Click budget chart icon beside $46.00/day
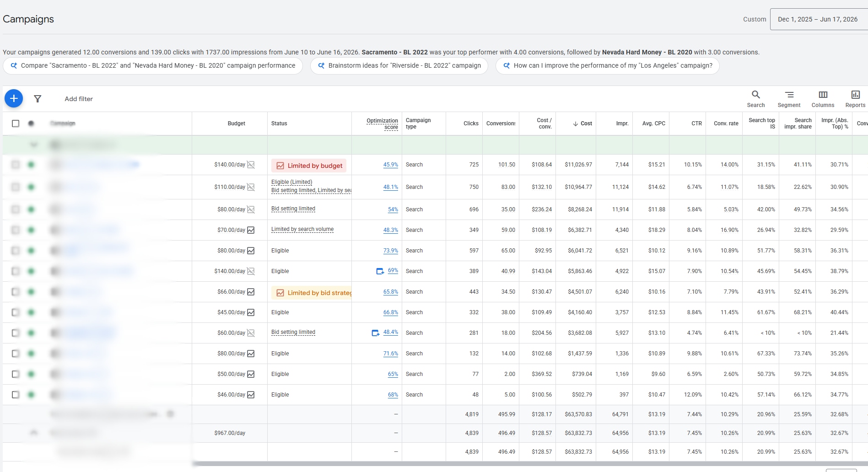The width and height of the screenshot is (868, 472). 251,395
